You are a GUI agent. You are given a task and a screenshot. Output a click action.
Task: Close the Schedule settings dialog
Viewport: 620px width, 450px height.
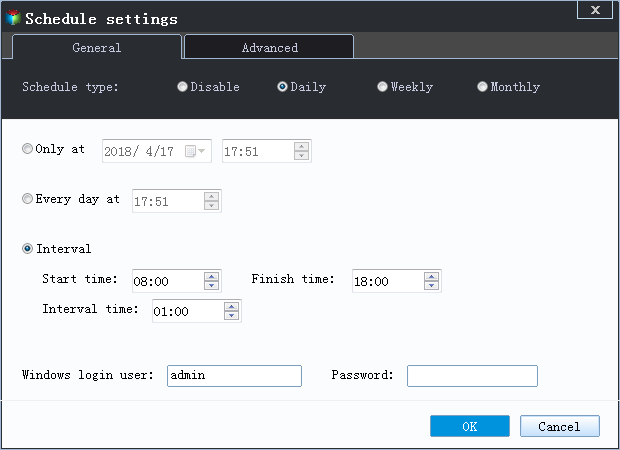(x=595, y=9)
